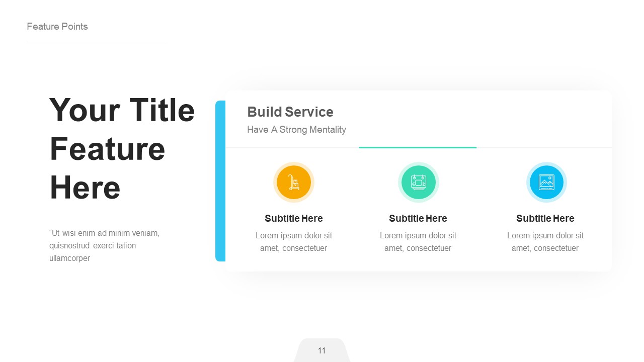
Task: Select the 'Feature Points' header text
Action: 57,27
